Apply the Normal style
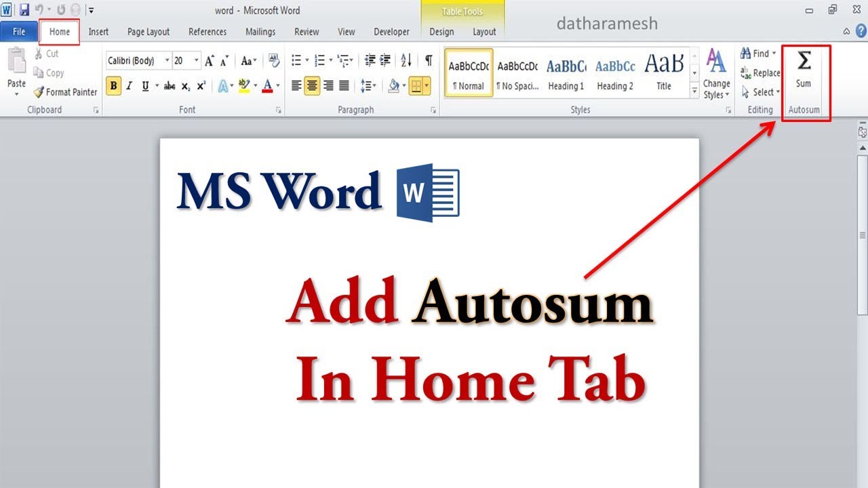 (469, 73)
